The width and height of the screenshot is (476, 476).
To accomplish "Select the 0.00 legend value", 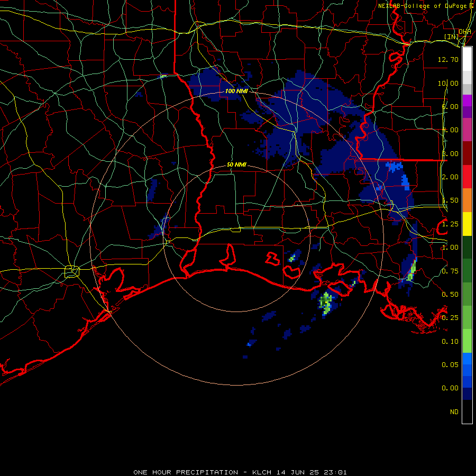I will (450, 388).
